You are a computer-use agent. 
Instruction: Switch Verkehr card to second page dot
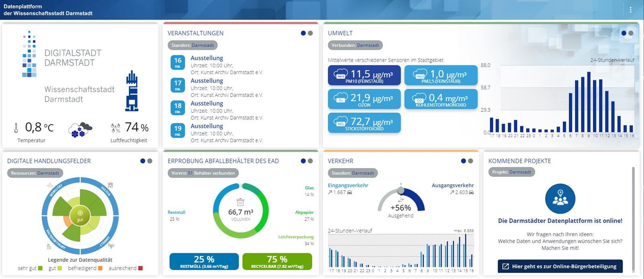pos(471,161)
